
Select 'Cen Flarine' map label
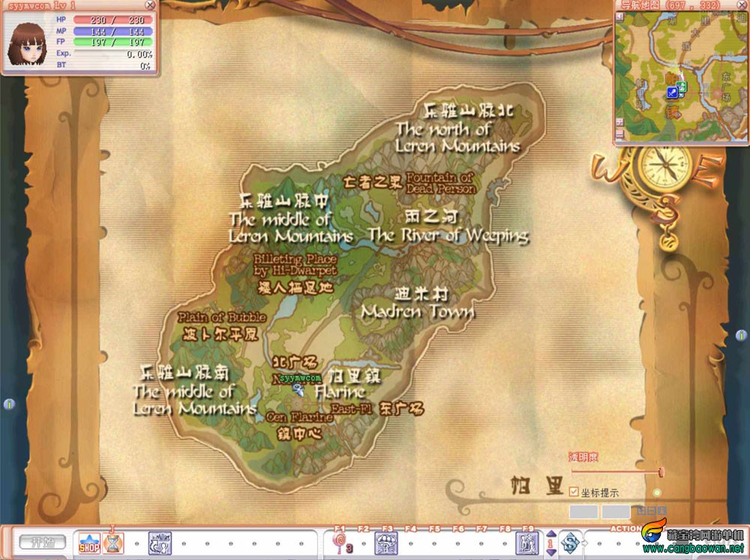point(299,417)
